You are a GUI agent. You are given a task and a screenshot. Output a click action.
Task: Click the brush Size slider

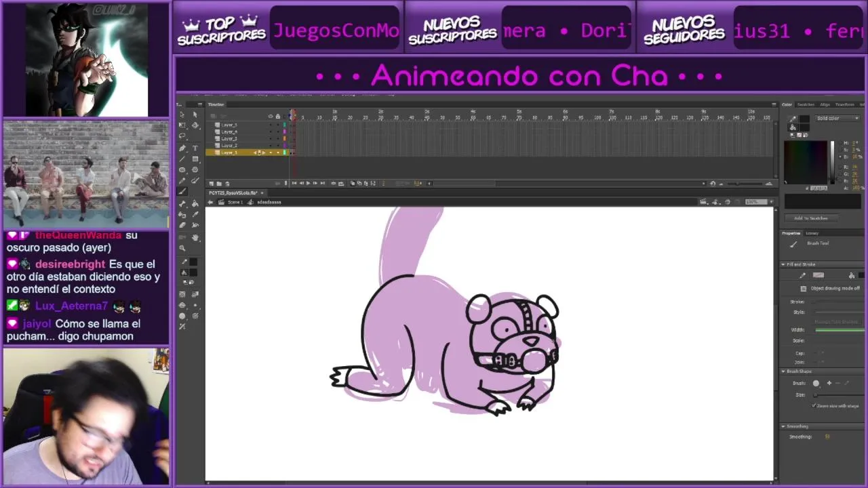click(x=839, y=394)
